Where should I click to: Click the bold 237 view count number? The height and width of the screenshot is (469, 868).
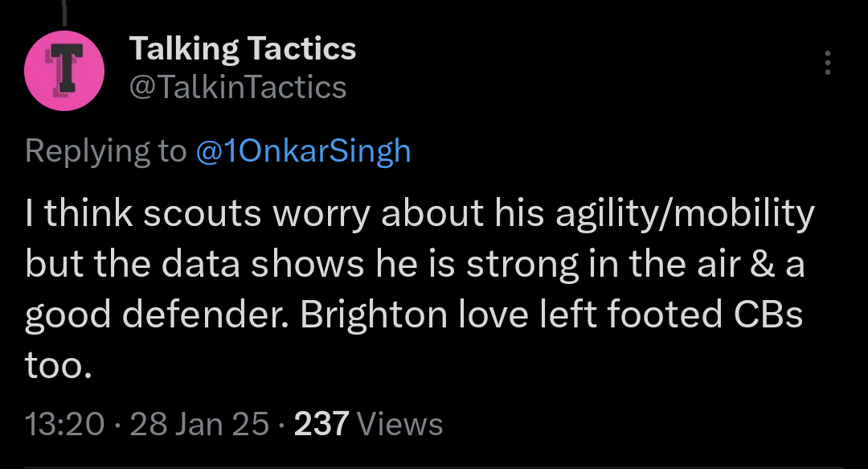point(321,424)
